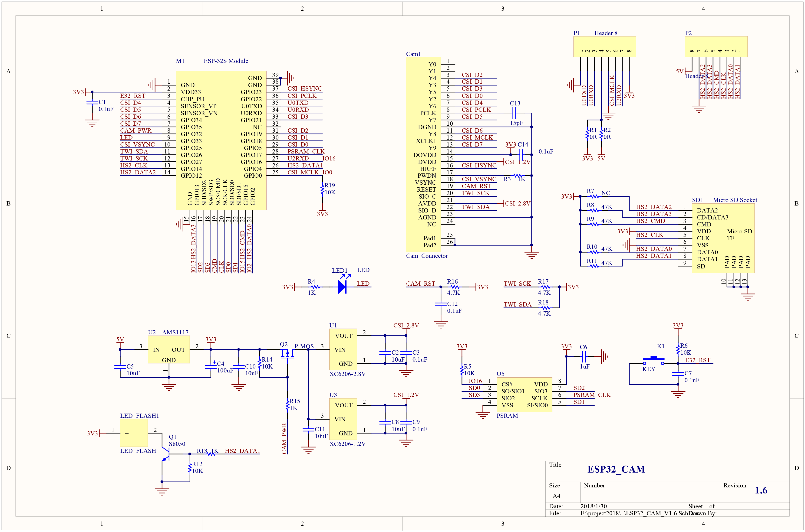Select the P2 header connector body
Image resolution: width=805 pixels, height=532 pixels.
point(716,47)
